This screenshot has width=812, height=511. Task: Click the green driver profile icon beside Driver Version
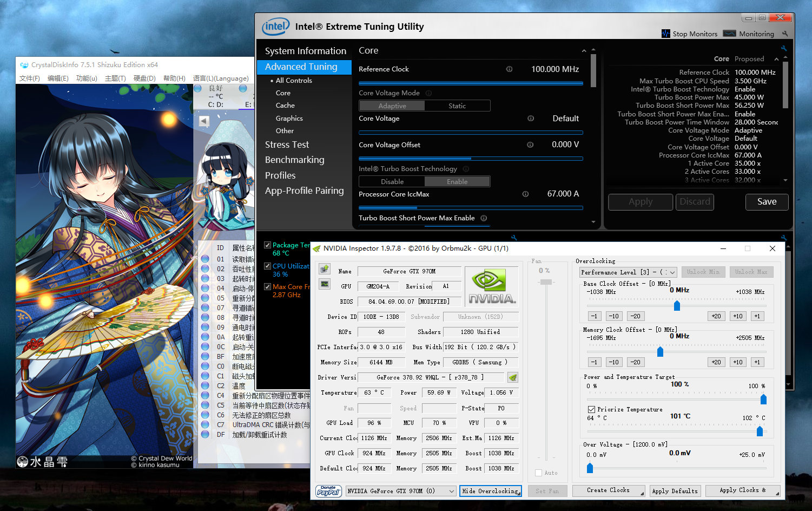pyautogui.click(x=513, y=377)
